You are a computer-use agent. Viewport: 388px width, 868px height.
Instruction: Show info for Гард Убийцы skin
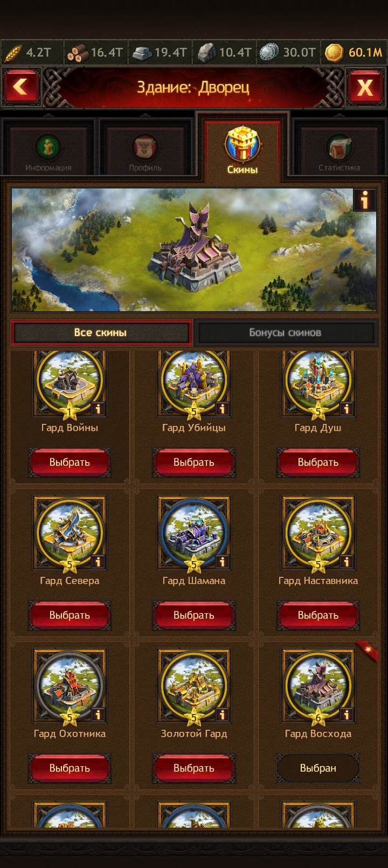(x=221, y=409)
